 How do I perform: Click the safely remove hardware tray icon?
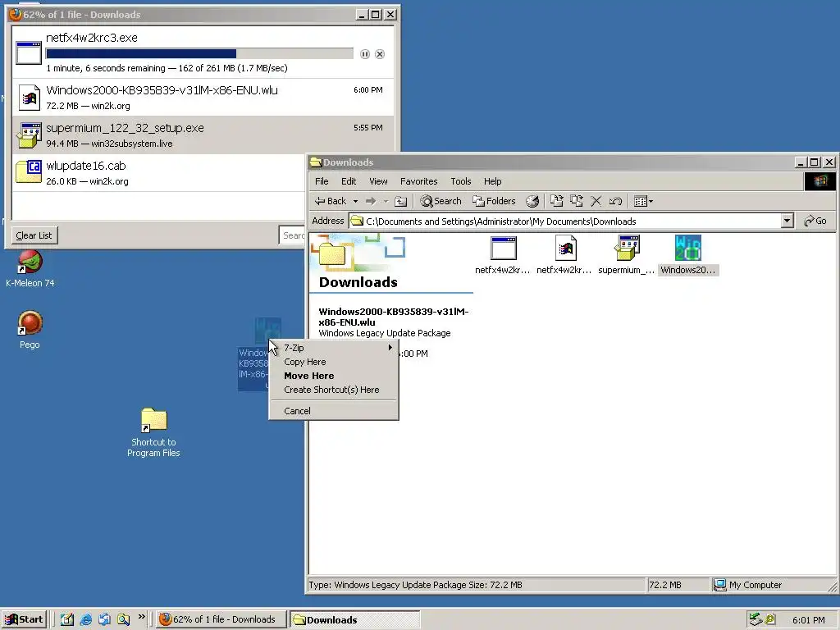tap(756, 619)
